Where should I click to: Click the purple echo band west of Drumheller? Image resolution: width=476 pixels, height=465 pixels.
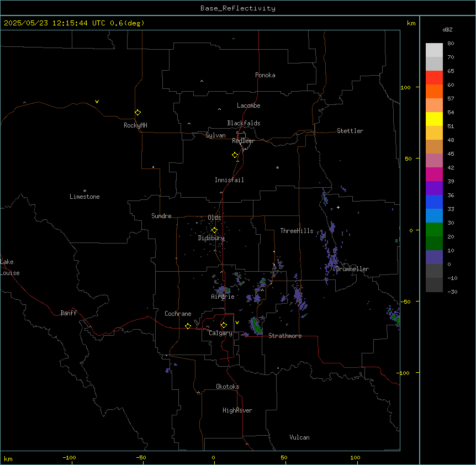coord(331,260)
